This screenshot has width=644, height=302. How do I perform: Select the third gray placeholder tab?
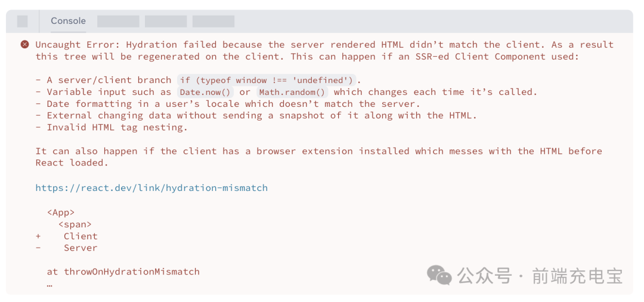pos(213,21)
